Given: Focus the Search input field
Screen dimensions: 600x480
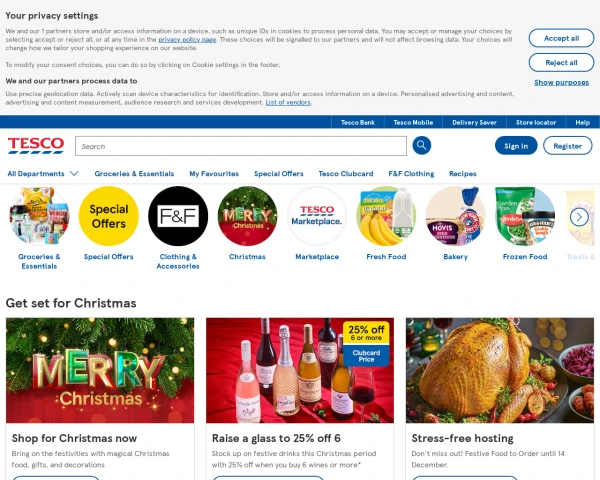Looking at the screenshot, I should pos(241,146).
